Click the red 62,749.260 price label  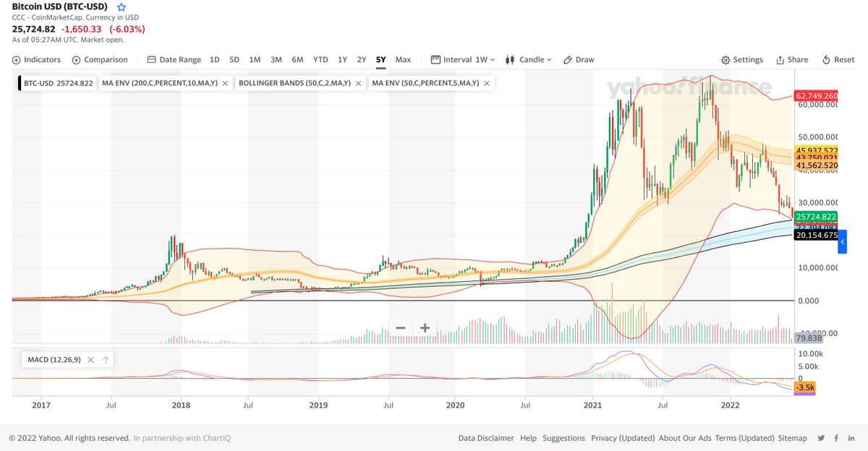click(816, 95)
